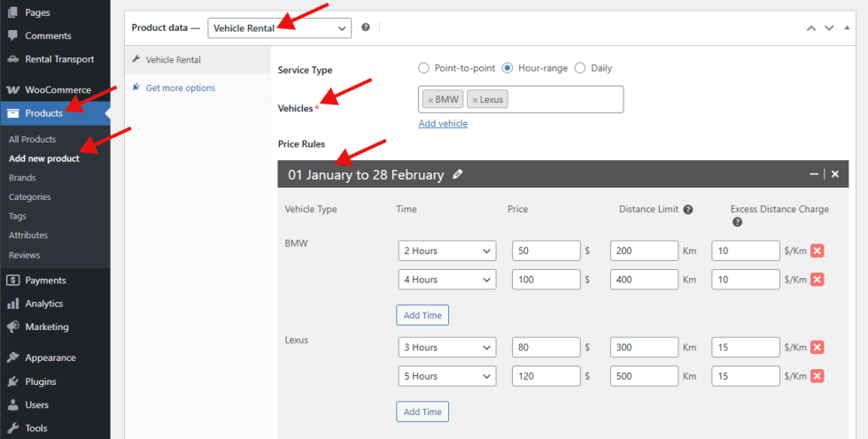Select the Point-to-point service type

(x=424, y=68)
